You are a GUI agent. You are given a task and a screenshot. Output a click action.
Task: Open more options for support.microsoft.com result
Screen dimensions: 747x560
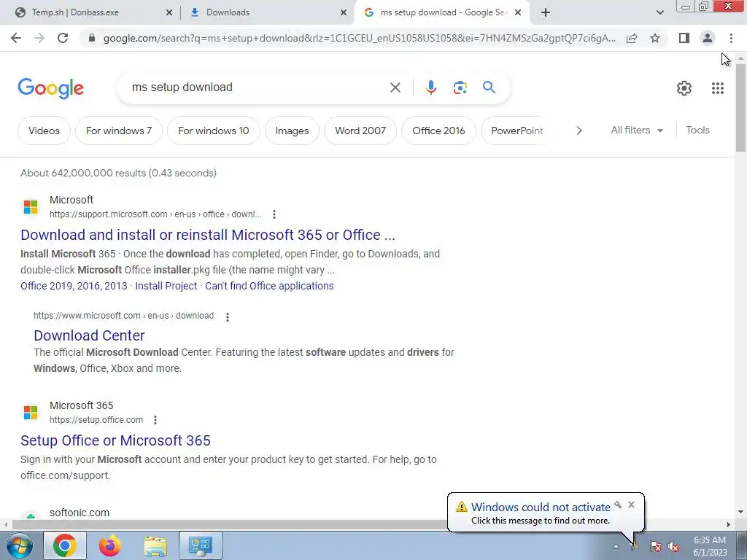[x=274, y=214]
